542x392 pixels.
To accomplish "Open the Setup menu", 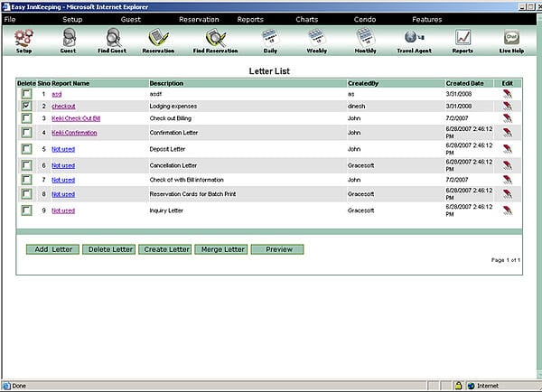I will [72, 19].
